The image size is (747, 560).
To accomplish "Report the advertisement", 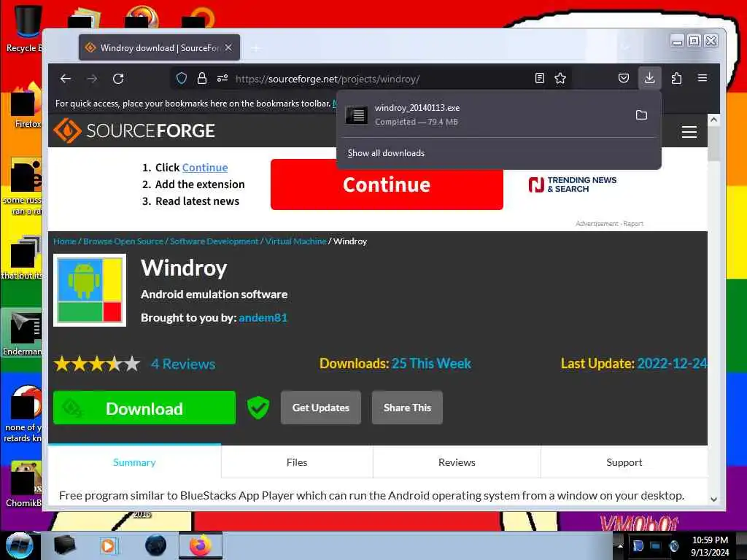I will (x=633, y=224).
